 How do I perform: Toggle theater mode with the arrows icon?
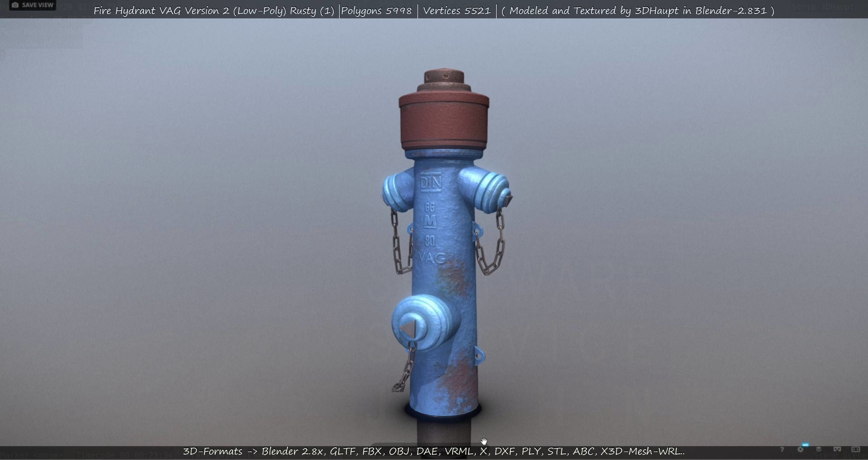[x=855, y=449]
